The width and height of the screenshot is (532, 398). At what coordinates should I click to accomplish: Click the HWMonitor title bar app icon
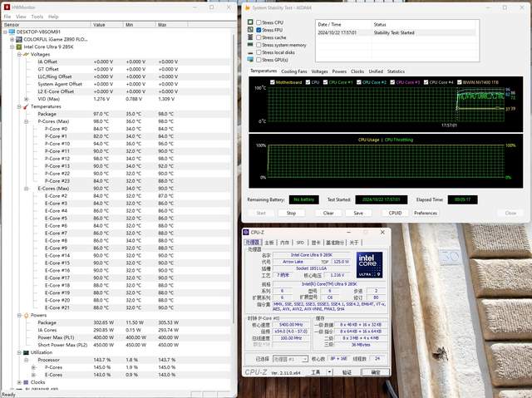coord(7,7)
